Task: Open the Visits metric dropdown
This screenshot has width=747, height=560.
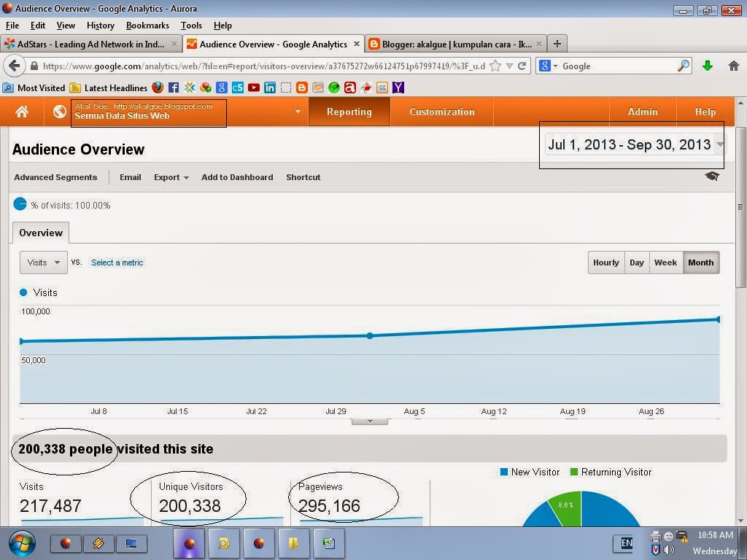Action: [x=43, y=262]
